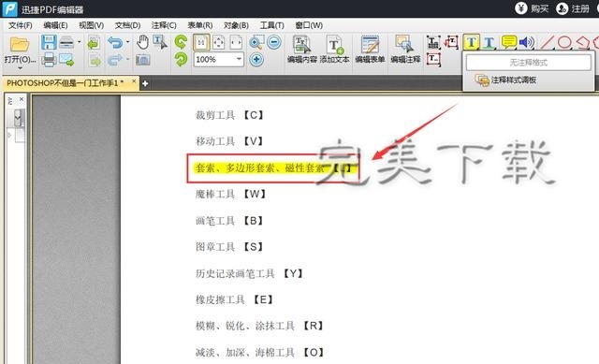Expand the tree node in the left panel
Screen dimensions: 599x364
click(x=9, y=135)
